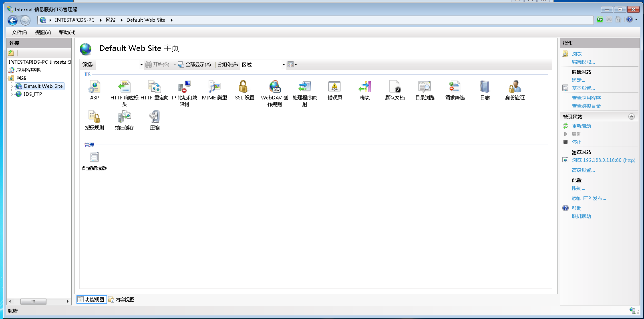Select 应用程序池 in the tree
The height and width of the screenshot is (319, 644).
(28, 70)
